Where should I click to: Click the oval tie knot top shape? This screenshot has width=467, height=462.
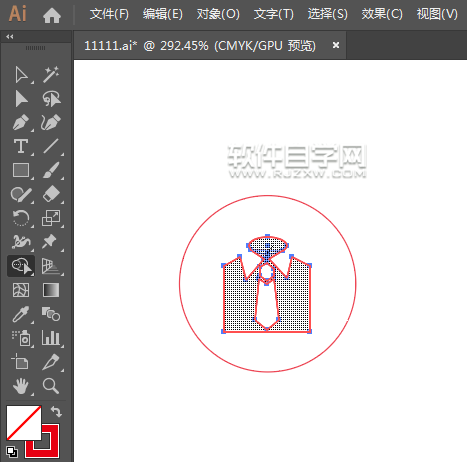267,246
